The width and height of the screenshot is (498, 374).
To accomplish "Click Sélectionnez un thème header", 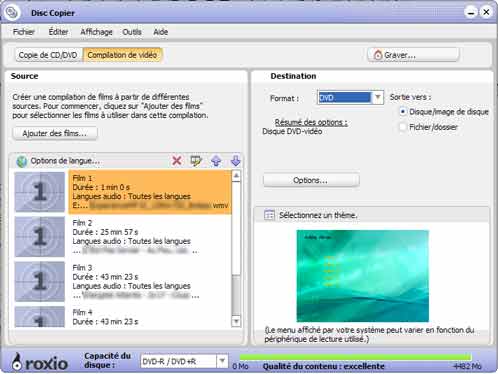I will point(318,215).
